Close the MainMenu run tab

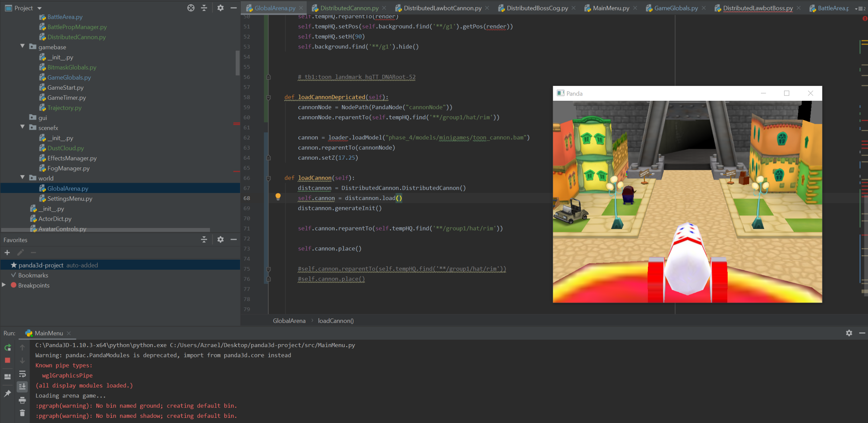[69, 333]
